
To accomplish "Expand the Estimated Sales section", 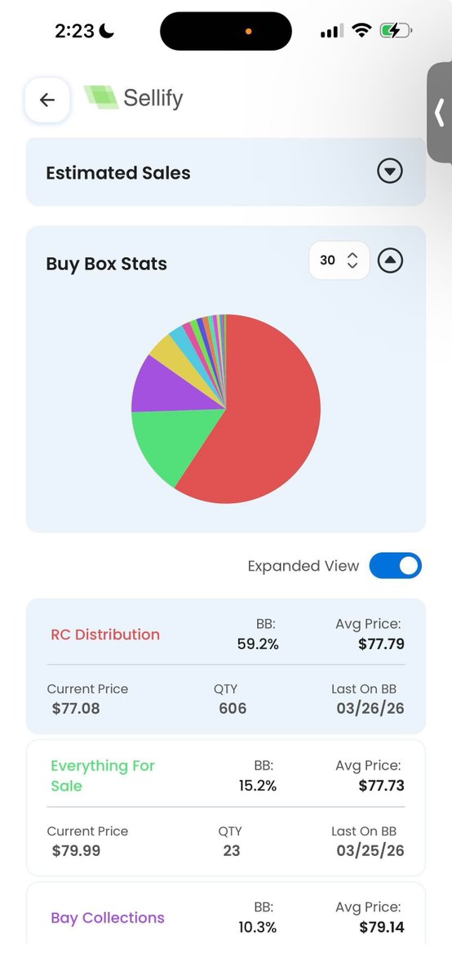I will pyautogui.click(x=390, y=171).
